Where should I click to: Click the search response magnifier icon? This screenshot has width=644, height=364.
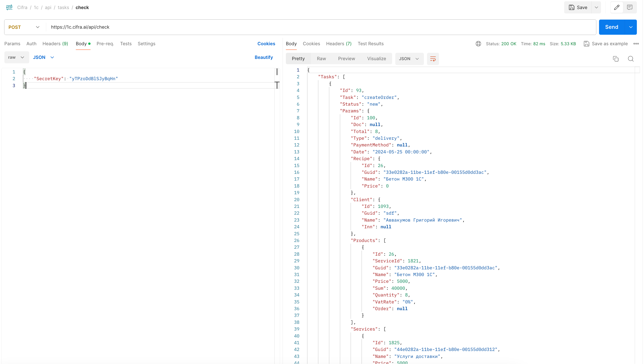click(631, 59)
